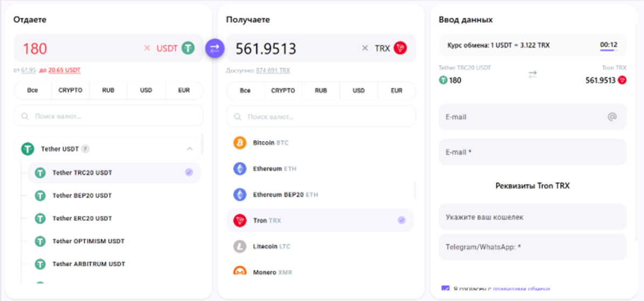Click the maximum amount link 20.65 USDT

click(65, 71)
